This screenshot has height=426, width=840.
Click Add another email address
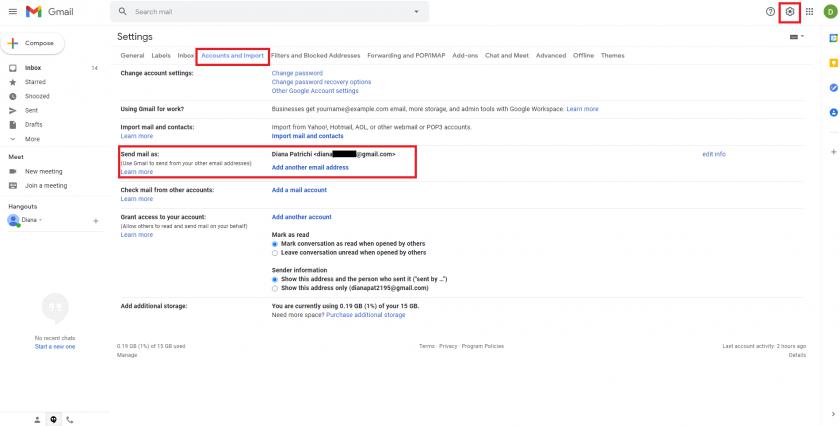click(x=310, y=167)
